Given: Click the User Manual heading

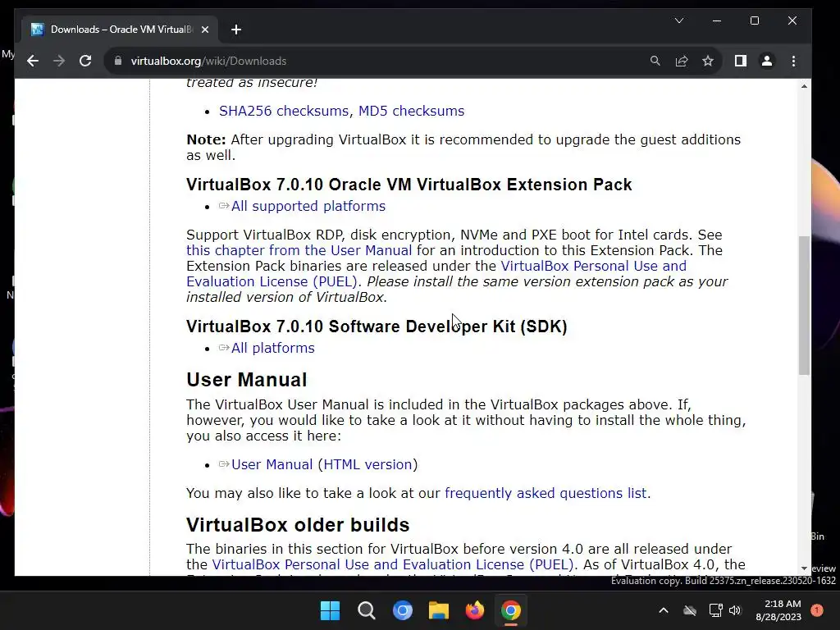Looking at the screenshot, I should pos(246,380).
